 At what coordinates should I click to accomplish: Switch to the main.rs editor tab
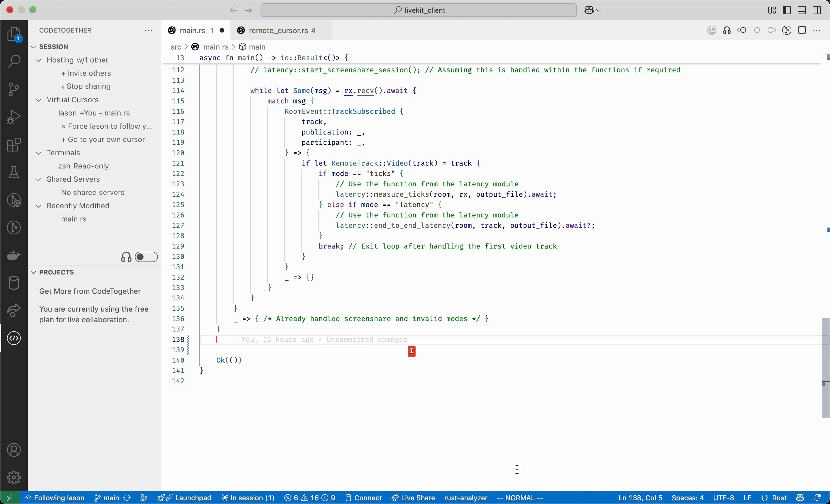pos(196,30)
